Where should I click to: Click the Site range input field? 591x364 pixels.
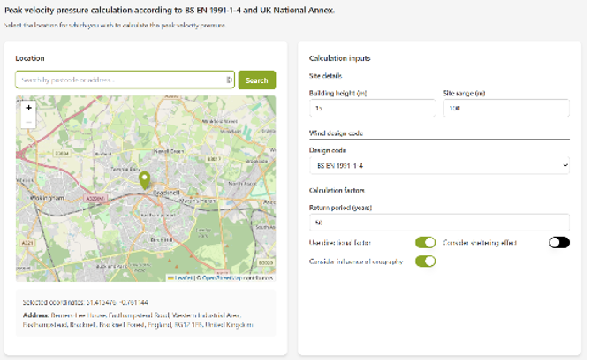[505, 108]
